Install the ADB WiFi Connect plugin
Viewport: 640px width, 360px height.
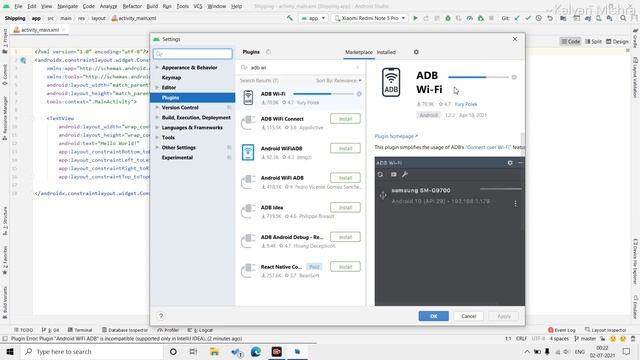click(345, 119)
